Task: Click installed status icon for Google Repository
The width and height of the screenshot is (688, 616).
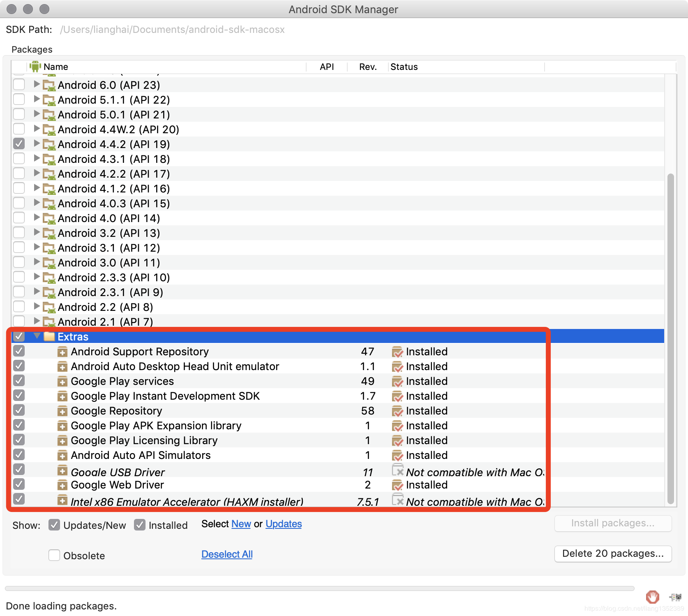Action: pos(397,411)
